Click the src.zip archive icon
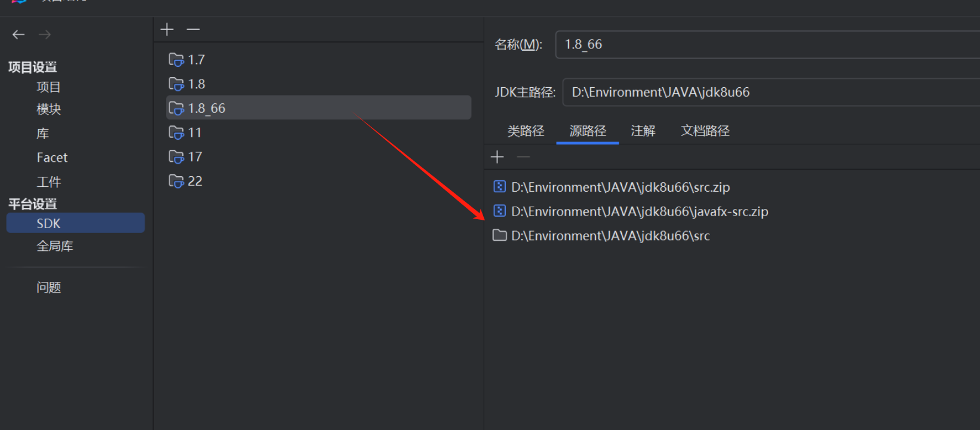This screenshot has width=980, height=430. (x=500, y=187)
